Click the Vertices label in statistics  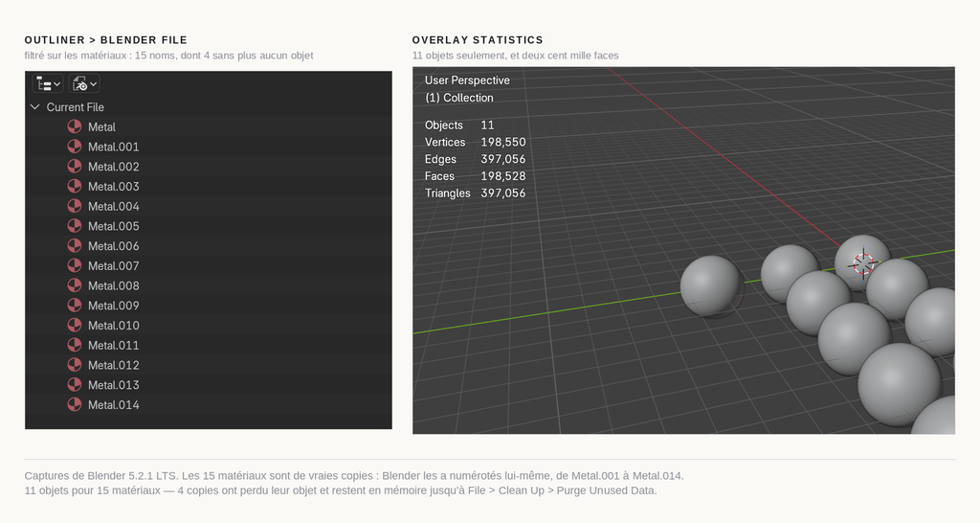point(445,142)
